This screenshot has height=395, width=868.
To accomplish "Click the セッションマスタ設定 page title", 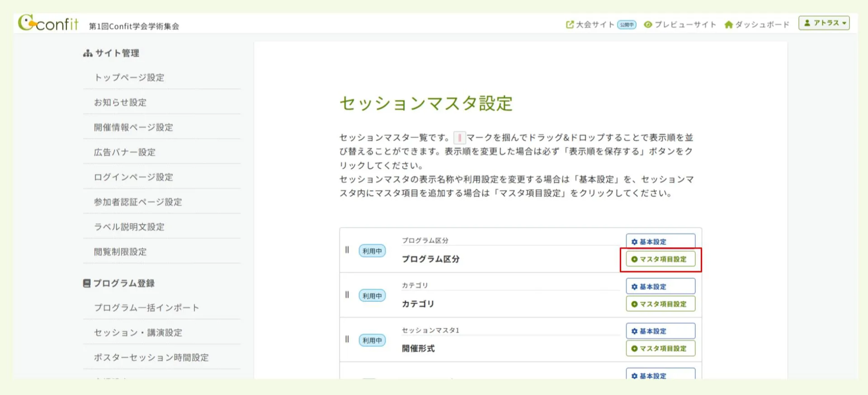I will tap(426, 103).
